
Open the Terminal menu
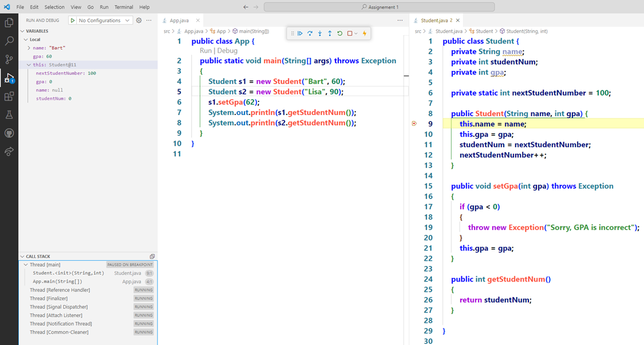coord(124,7)
